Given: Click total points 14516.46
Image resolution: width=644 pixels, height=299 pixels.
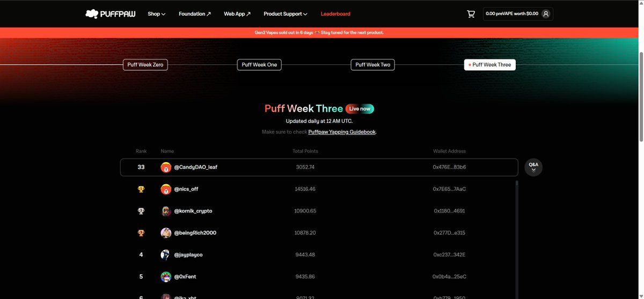Looking at the screenshot, I should tap(305, 189).
